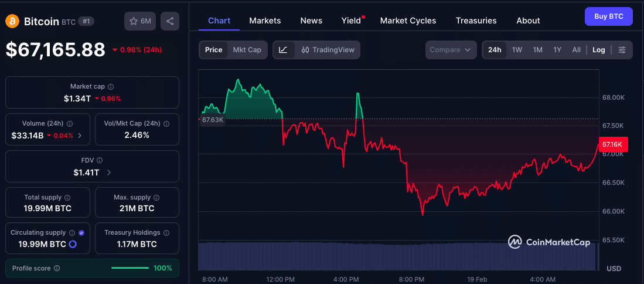The height and width of the screenshot is (284, 644).
Task: Expand FDV details chevron
Action: (109, 173)
